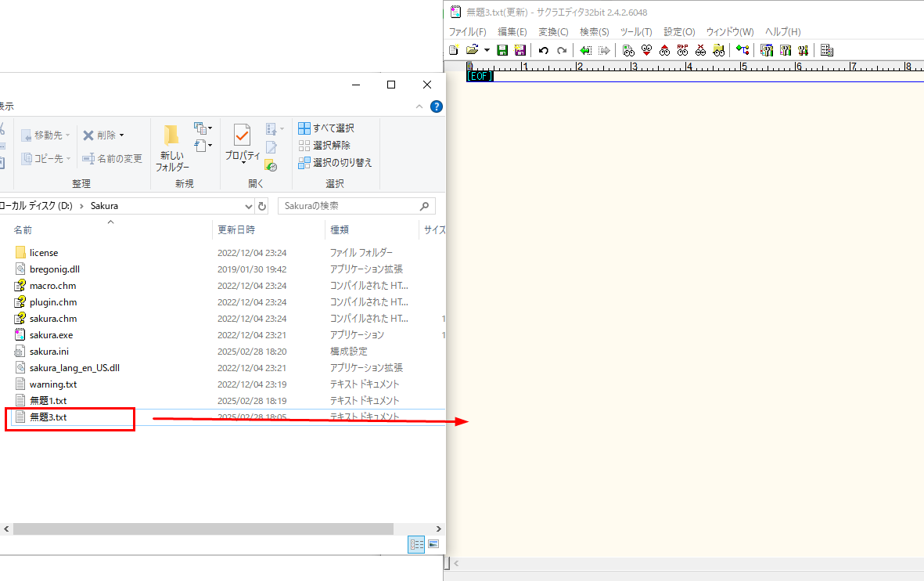Viewport: 924px width, 581px height.
Task: Jump to previous position with green left arrow
Action: click(586, 50)
